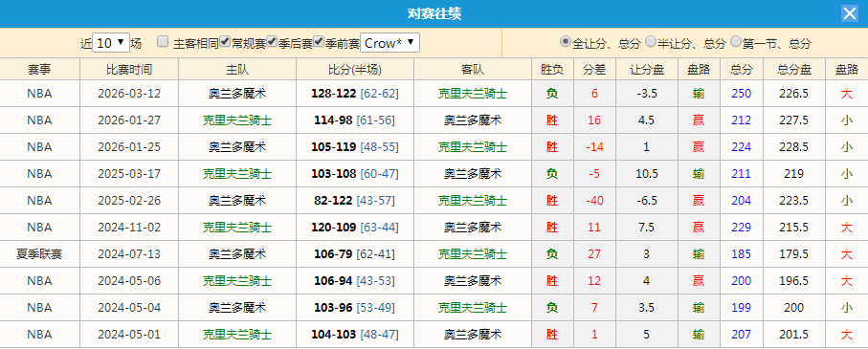
Task: Open the 近 10 场 games count dropdown
Action: pyautogui.click(x=111, y=43)
